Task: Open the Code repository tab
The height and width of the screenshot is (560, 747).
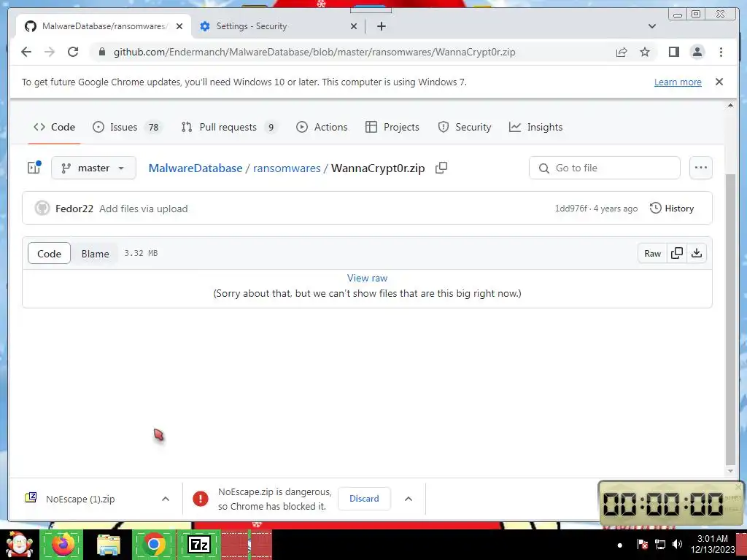Action: 54,127
